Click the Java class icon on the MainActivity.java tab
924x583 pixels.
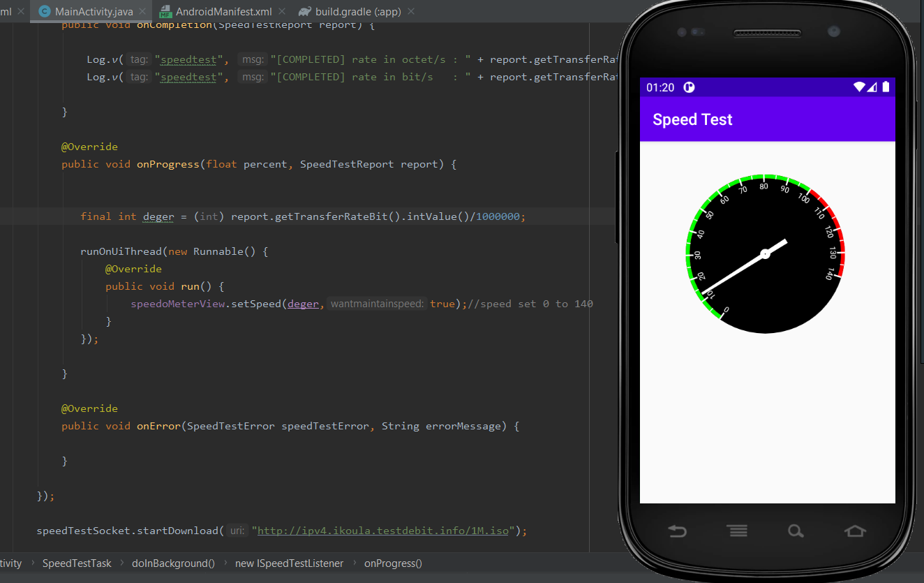pos(45,12)
